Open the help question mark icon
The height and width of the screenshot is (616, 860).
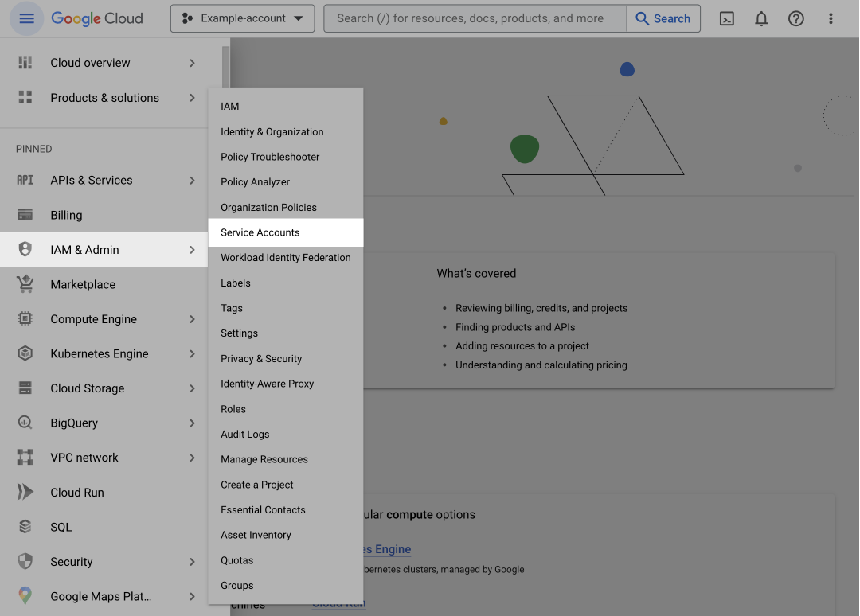point(795,18)
